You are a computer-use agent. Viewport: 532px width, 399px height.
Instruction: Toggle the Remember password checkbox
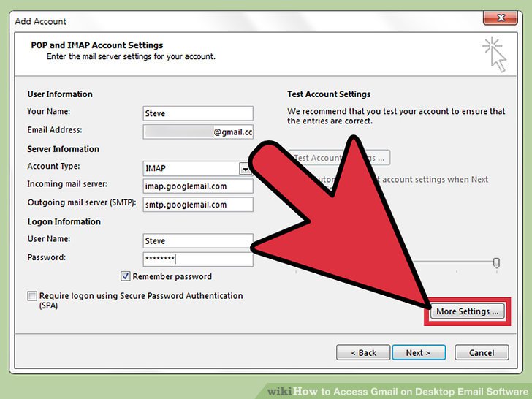tap(125, 276)
